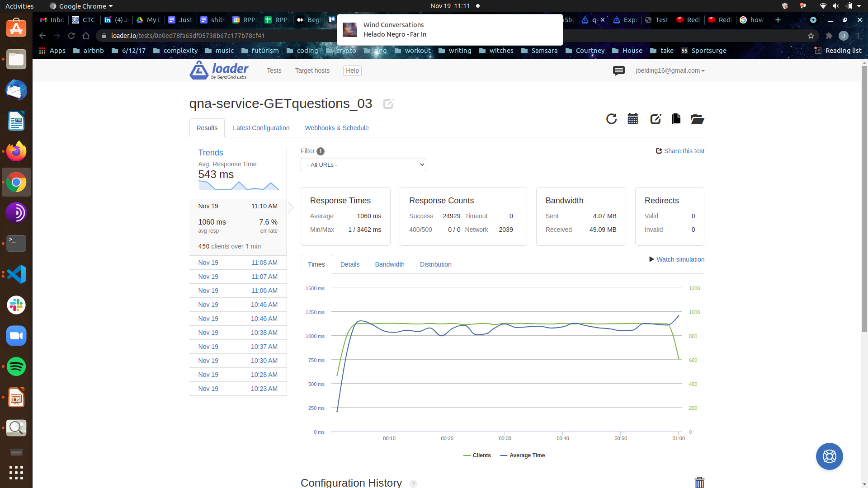The height and width of the screenshot is (488, 868).
Task: Open the Latest Configuration tab
Action: 261,128
